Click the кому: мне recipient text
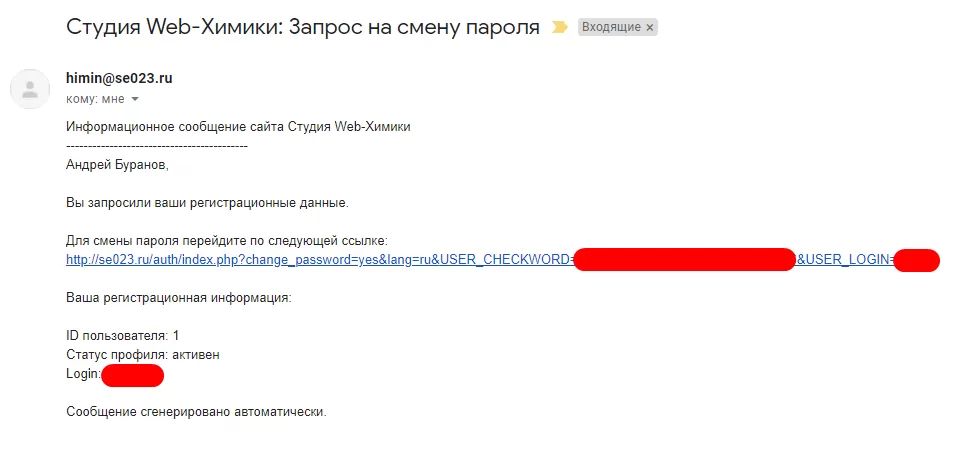The width and height of the screenshot is (976, 470). (95, 100)
